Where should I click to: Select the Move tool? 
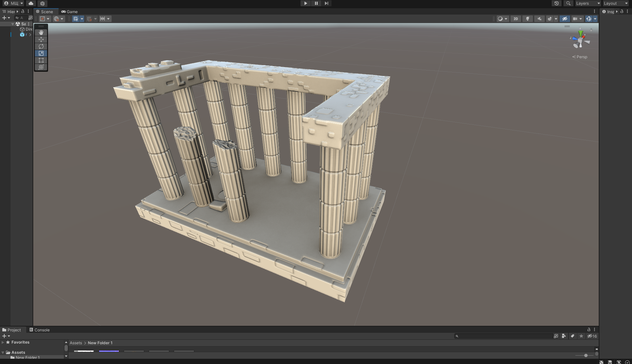41,39
